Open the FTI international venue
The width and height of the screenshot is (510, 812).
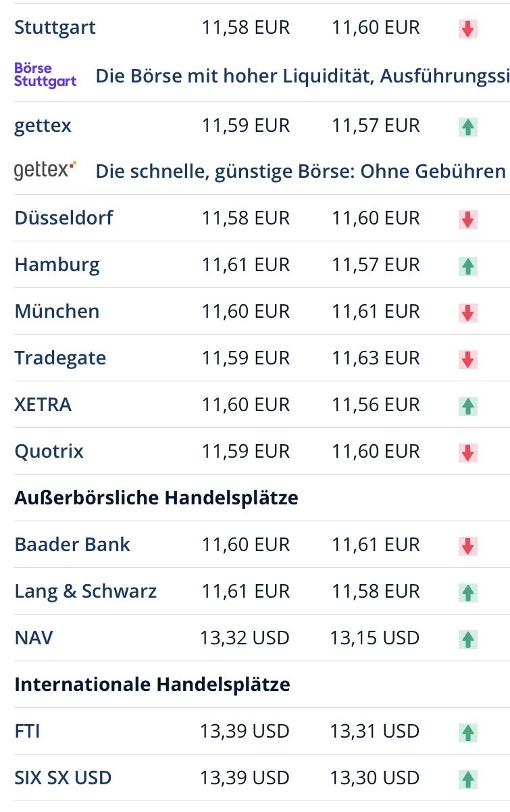[27, 731]
